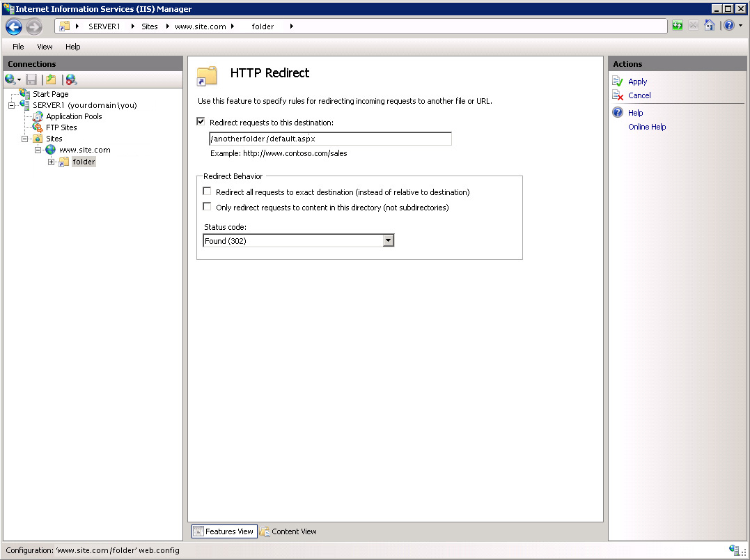
Task: Click the status bar network icon
Action: pyautogui.click(x=735, y=550)
